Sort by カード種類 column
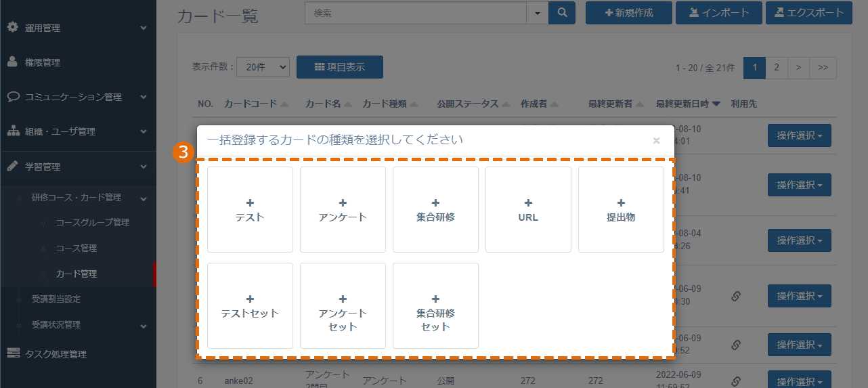 coord(390,104)
